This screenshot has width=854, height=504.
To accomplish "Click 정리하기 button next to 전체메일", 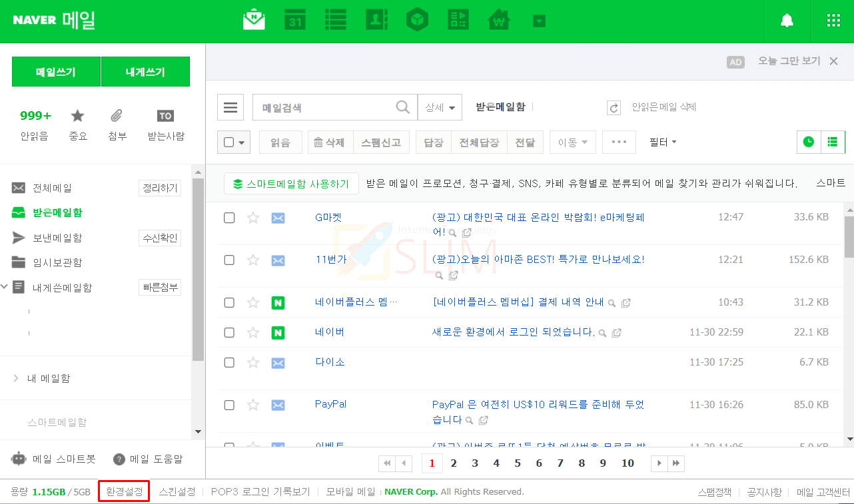I will (x=160, y=188).
